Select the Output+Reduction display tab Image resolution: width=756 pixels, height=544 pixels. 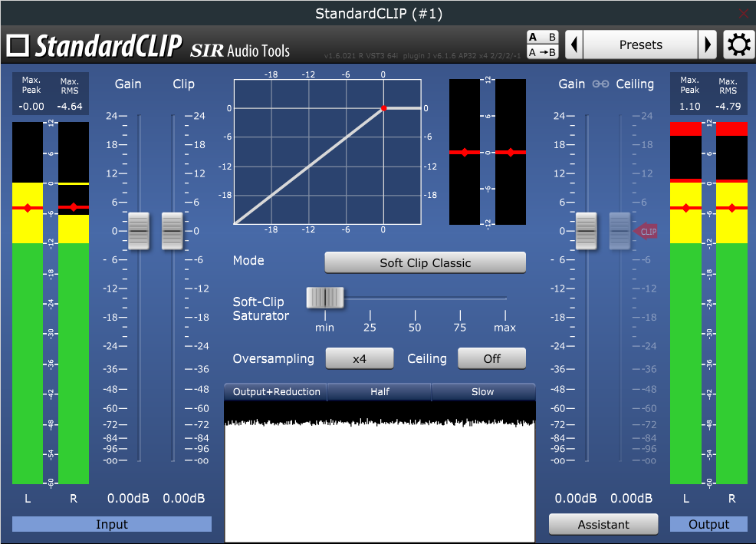point(276,392)
